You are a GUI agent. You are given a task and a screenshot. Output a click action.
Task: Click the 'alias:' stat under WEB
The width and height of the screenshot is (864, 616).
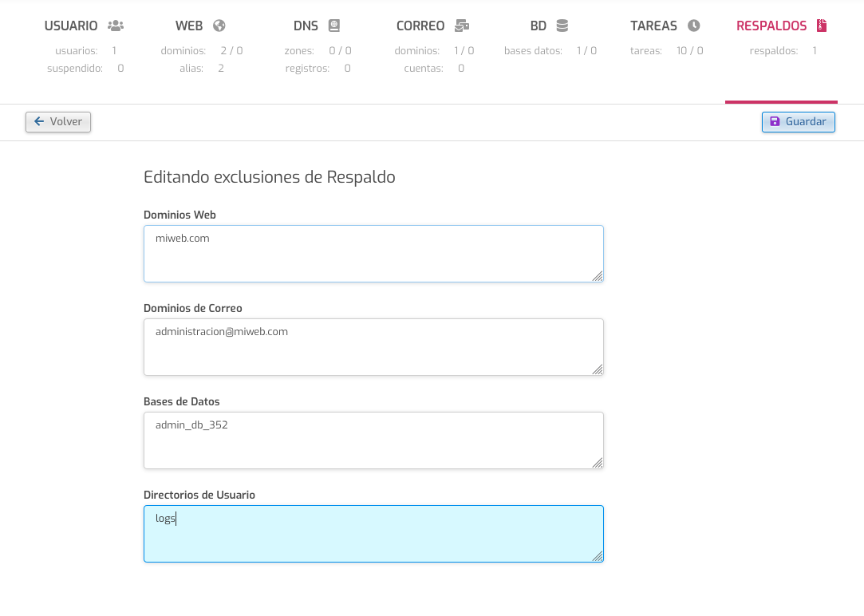pos(202,69)
